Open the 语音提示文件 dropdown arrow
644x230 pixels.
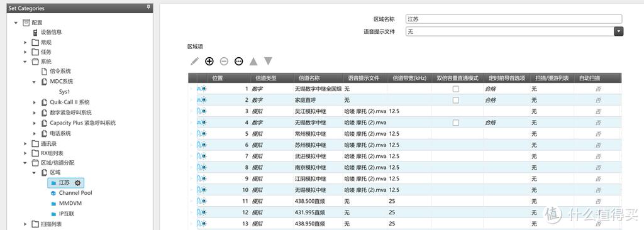(619, 31)
